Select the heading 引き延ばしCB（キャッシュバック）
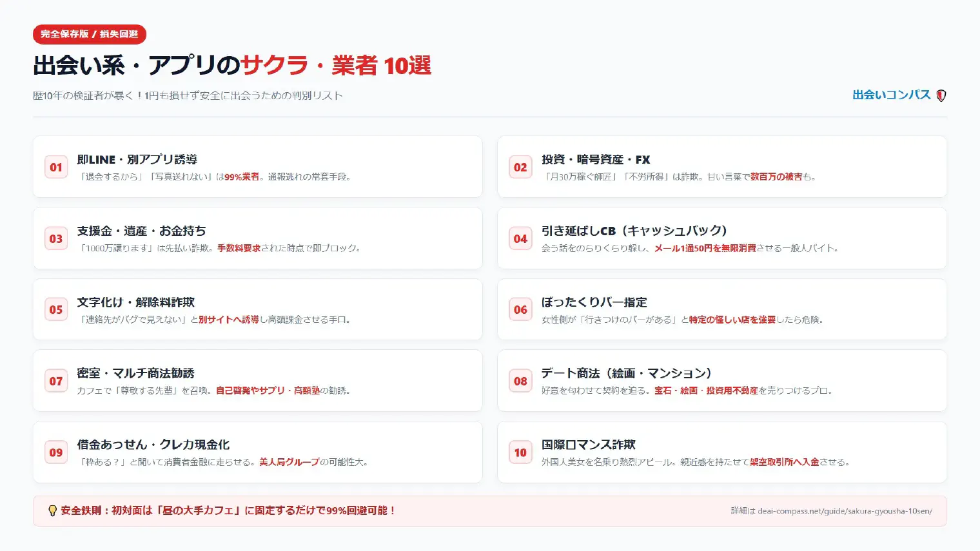Screen dimensions: 980x551 tap(634, 231)
